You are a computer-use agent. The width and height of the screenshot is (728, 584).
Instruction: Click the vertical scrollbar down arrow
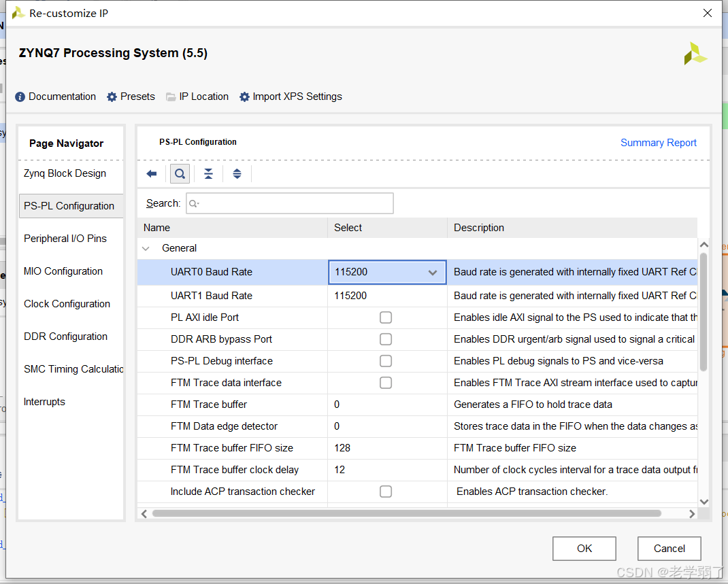pos(704,502)
